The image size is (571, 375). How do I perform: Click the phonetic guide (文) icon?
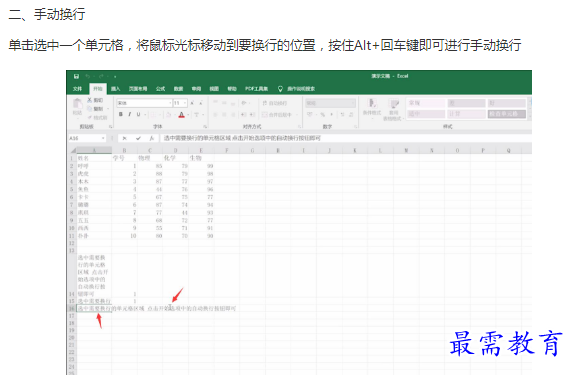[196, 115]
